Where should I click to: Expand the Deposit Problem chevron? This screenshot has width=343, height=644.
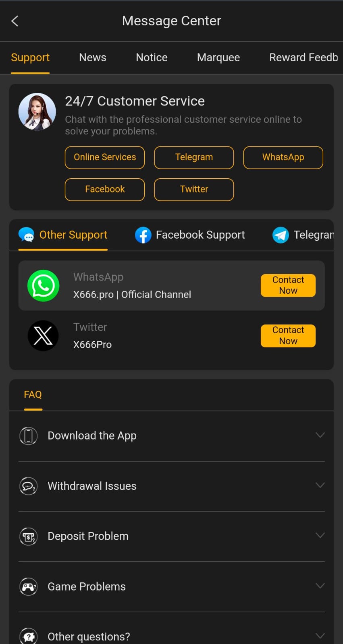tap(320, 536)
